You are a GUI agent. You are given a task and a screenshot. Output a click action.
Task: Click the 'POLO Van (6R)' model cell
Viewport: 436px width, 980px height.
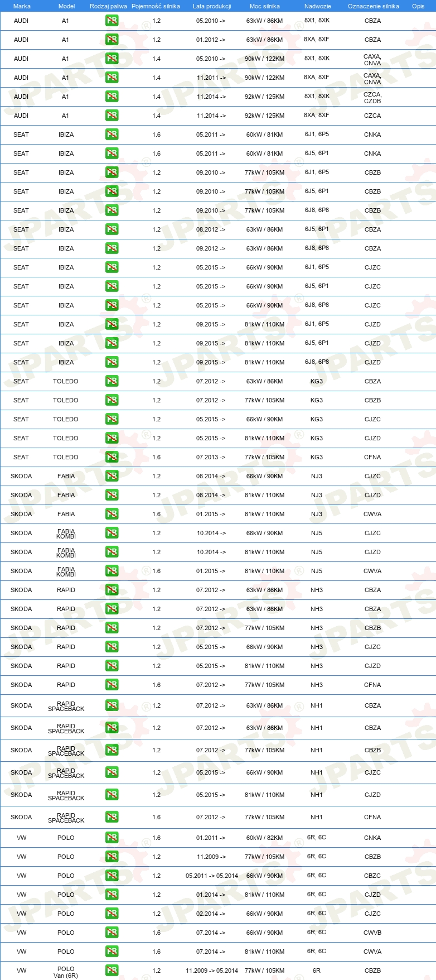pyautogui.click(x=66, y=972)
